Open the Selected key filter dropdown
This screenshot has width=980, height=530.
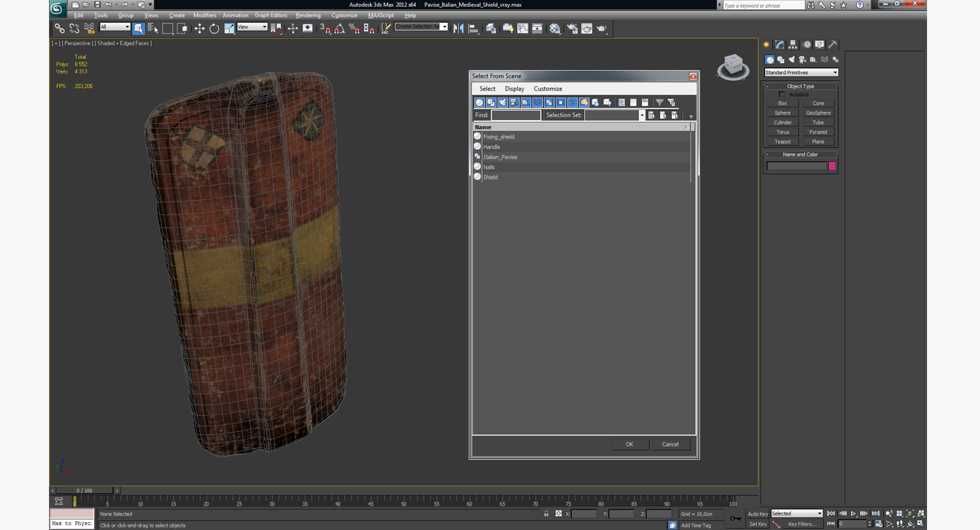pyautogui.click(x=797, y=513)
